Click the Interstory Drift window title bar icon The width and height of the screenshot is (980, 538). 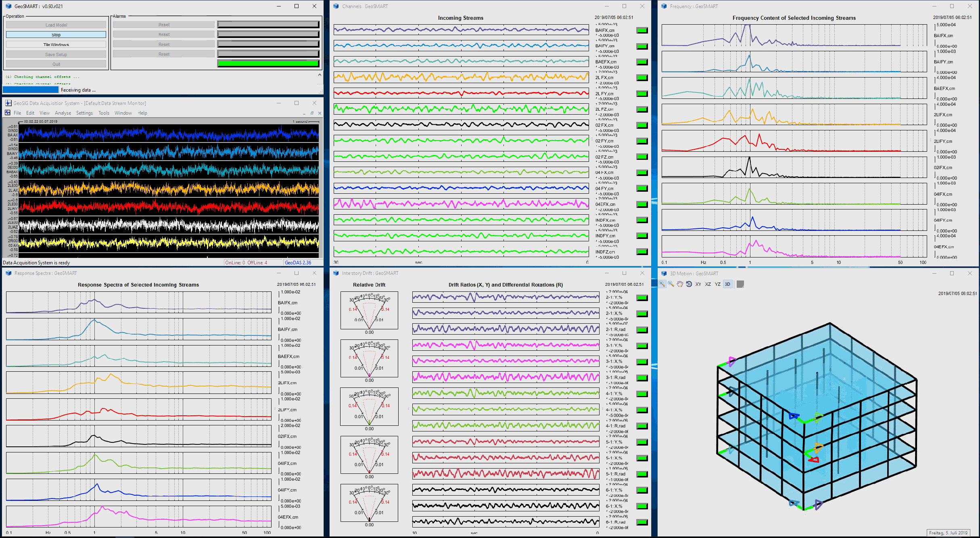pos(336,273)
